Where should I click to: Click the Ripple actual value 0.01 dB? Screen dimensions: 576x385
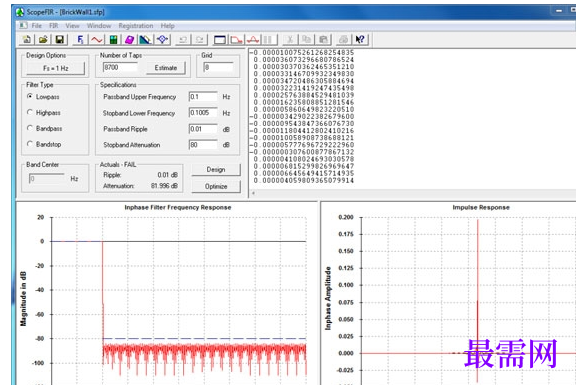[168, 175]
